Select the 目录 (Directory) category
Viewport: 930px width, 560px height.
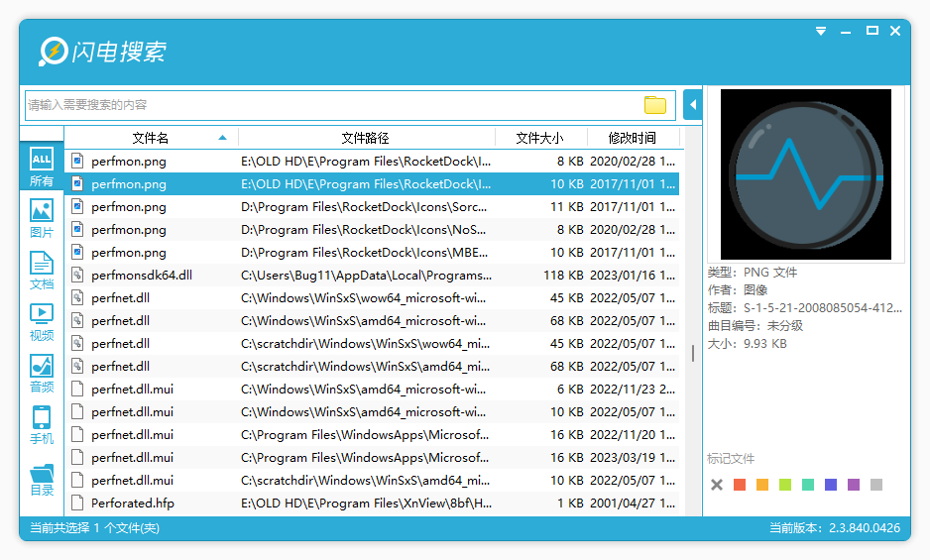[42, 478]
